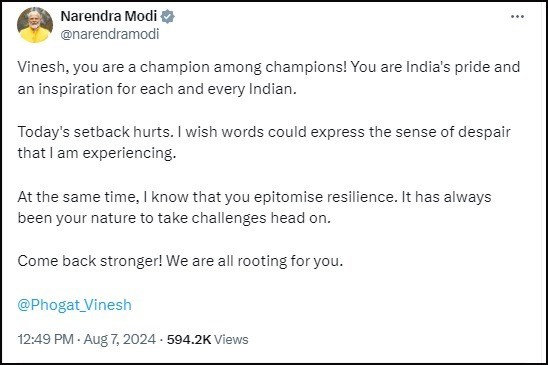Click the line 'an inspiration for each and every Indian'
Image resolution: width=548 pixels, height=365 pixels.
pos(157,89)
